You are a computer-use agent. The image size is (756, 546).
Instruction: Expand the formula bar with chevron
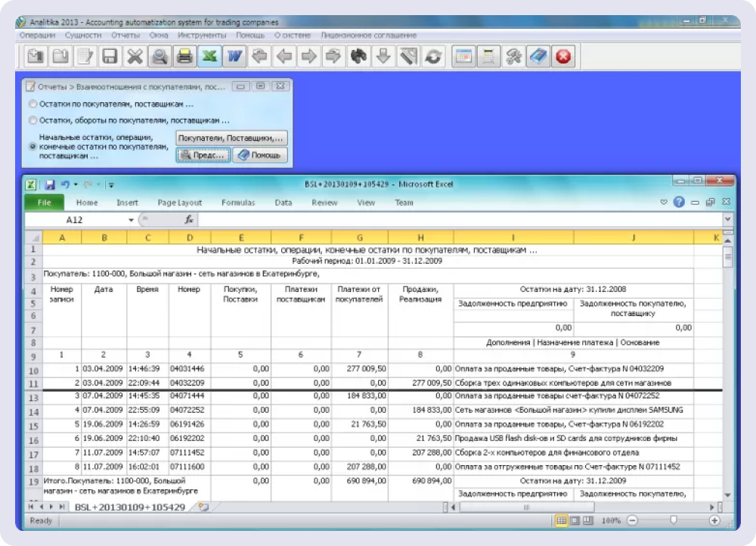click(x=727, y=219)
